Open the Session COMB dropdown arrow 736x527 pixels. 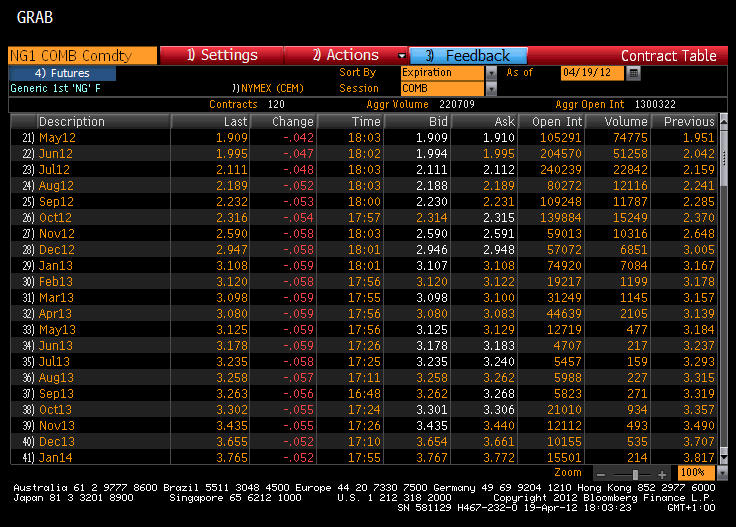coord(491,88)
